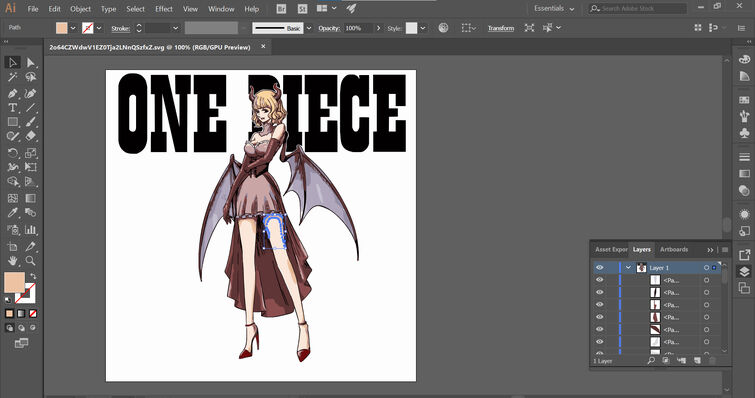Activate the Hand tool

(13, 261)
